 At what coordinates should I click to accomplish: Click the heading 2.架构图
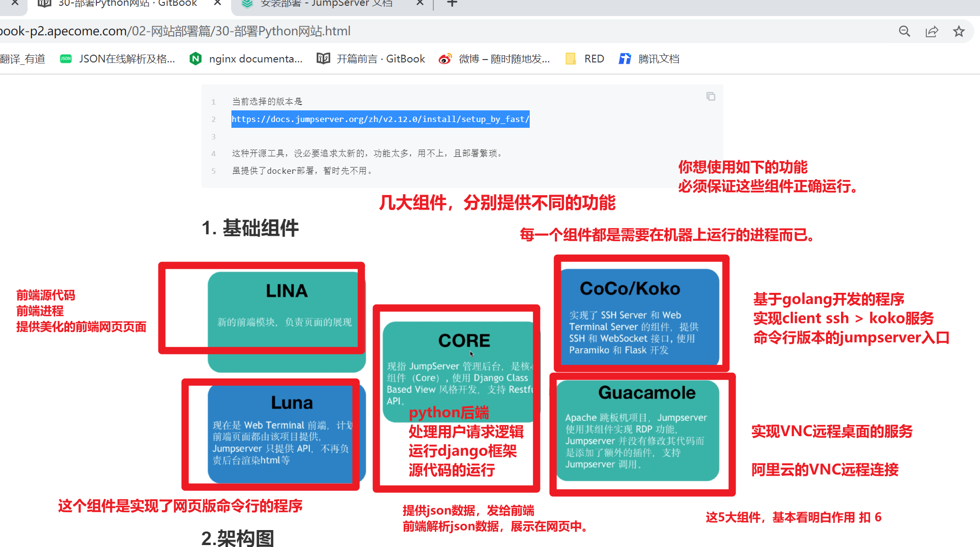coord(238,538)
